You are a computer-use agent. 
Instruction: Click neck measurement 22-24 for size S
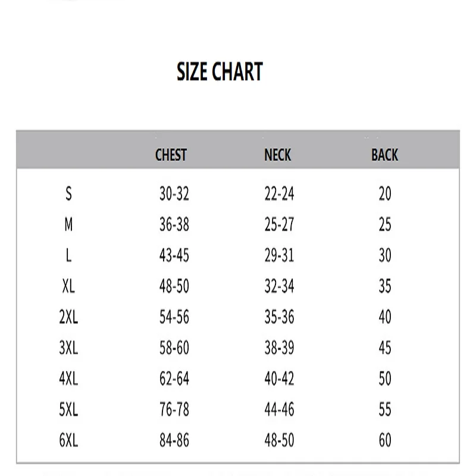click(279, 193)
